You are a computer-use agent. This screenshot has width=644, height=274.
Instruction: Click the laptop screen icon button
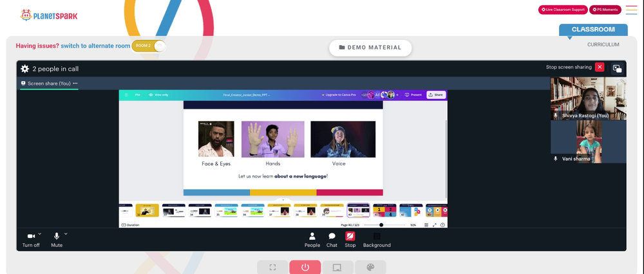click(337, 268)
